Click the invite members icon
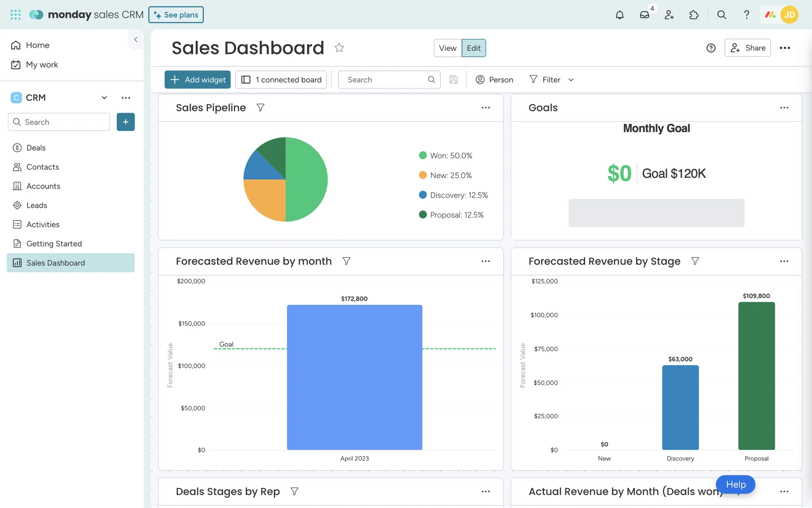 (x=669, y=15)
